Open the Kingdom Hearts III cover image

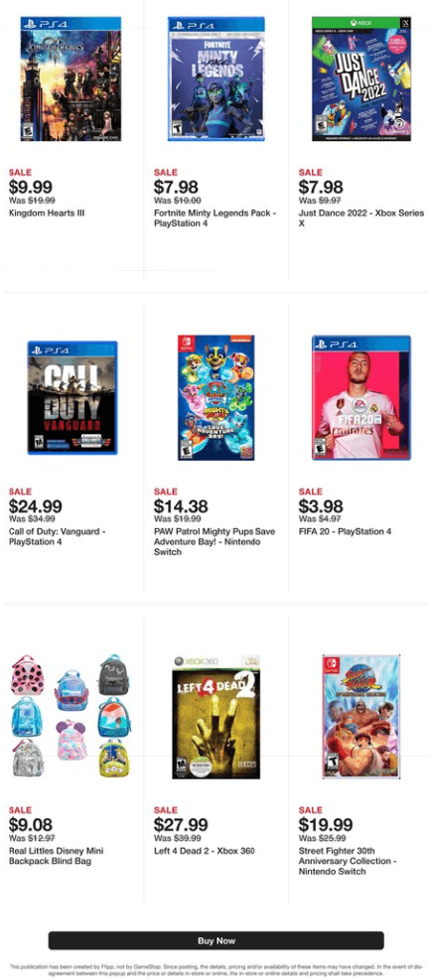(x=71, y=78)
